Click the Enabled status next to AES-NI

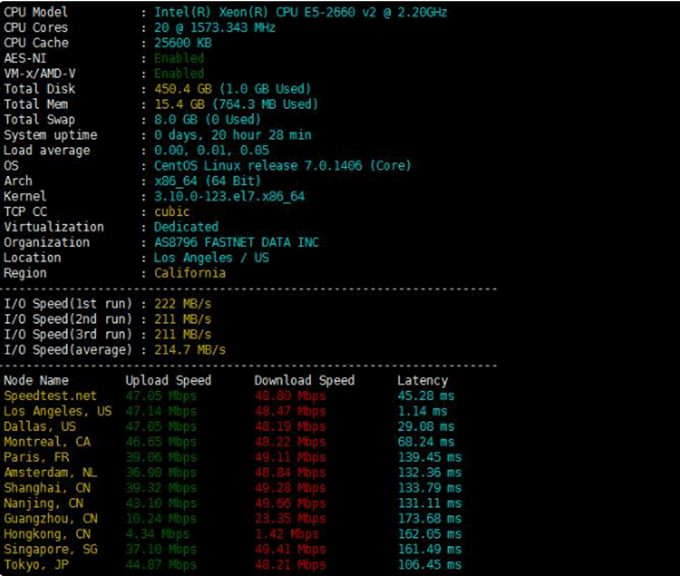(179, 58)
